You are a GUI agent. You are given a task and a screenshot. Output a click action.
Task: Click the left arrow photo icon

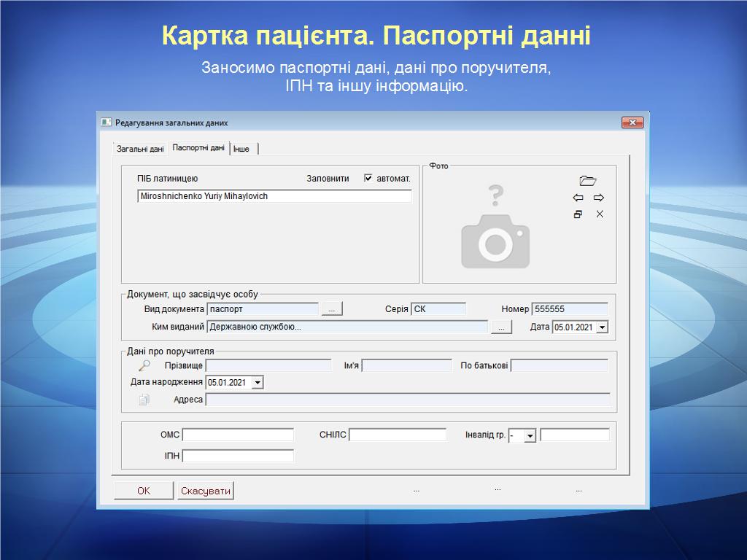(578, 198)
